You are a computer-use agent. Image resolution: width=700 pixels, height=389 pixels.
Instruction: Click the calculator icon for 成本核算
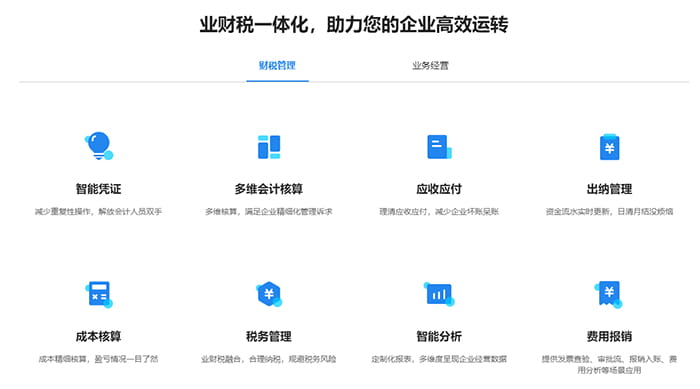[99, 294]
